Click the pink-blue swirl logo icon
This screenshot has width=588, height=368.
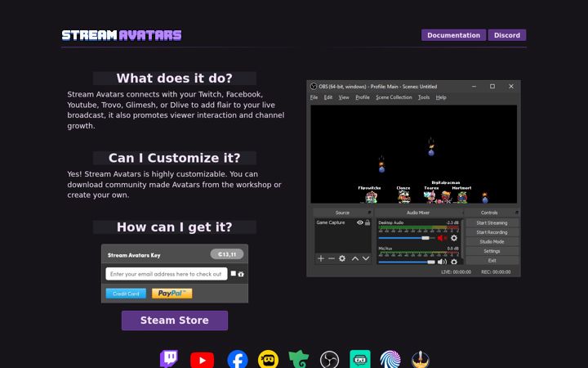click(x=390, y=360)
